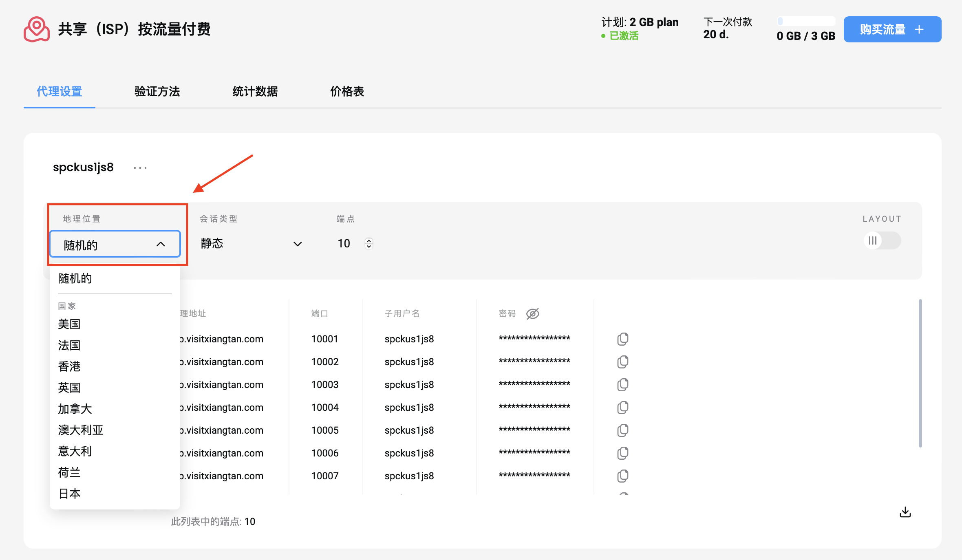Click the 此列表中的端点: 10 footer text
This screenshot has height=560, width=962.
pyautogui.click(x=213, y=522)
